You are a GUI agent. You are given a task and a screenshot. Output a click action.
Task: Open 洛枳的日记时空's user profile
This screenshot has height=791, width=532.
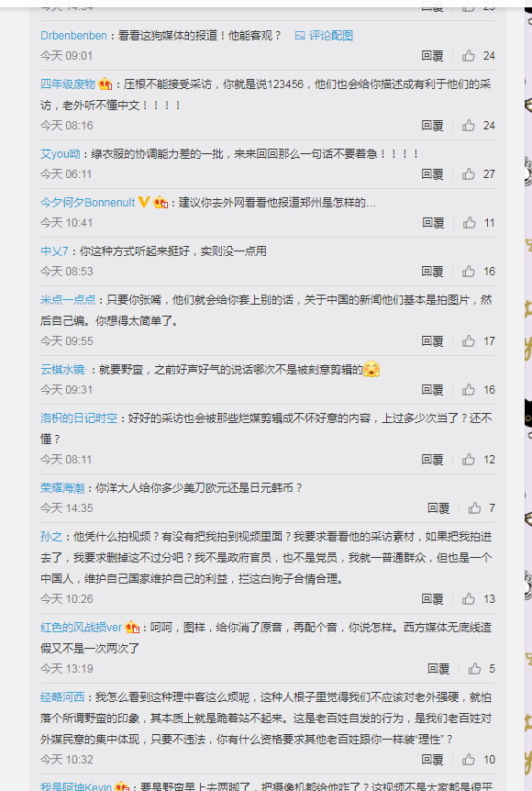(79, 418)
